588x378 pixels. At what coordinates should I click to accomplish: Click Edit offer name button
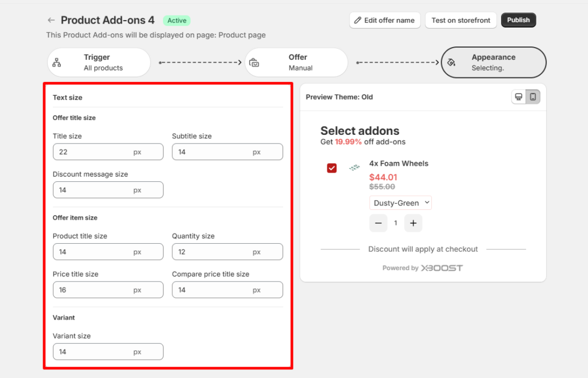[x=385, y=20]
